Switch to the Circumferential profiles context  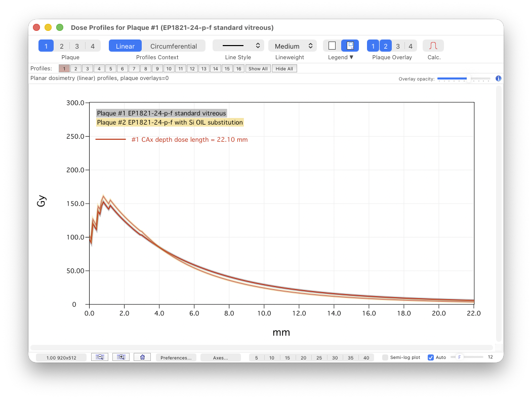point(174,46)
